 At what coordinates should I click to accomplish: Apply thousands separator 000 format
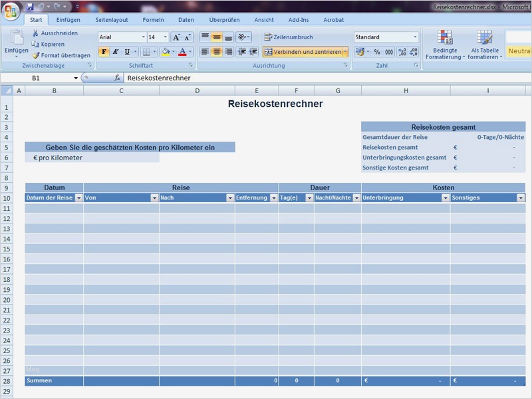(389, 52)
